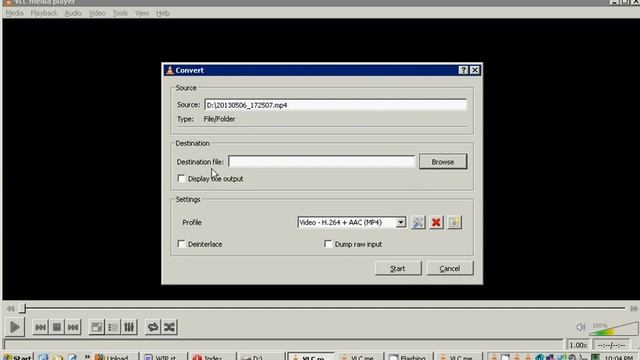
Task: Open the Profile dropdown arrow
Action: tap(401, 222)
